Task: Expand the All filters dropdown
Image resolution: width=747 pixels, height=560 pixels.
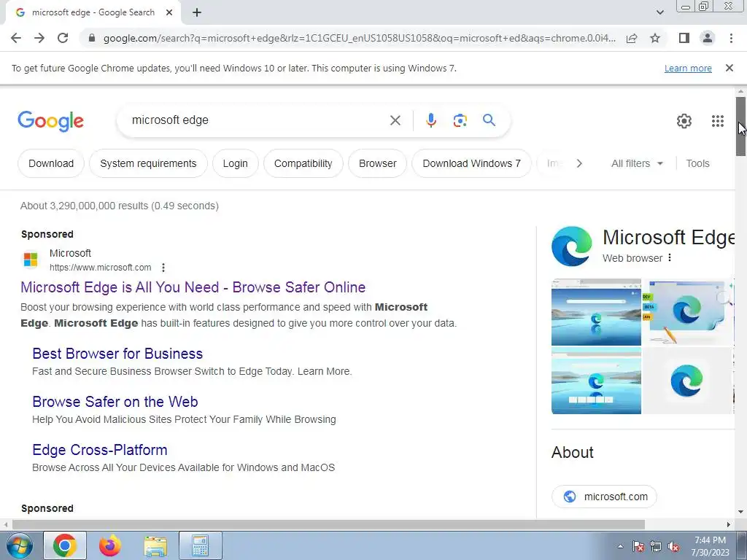Action: pyautogui.click(x=637, y=163)
